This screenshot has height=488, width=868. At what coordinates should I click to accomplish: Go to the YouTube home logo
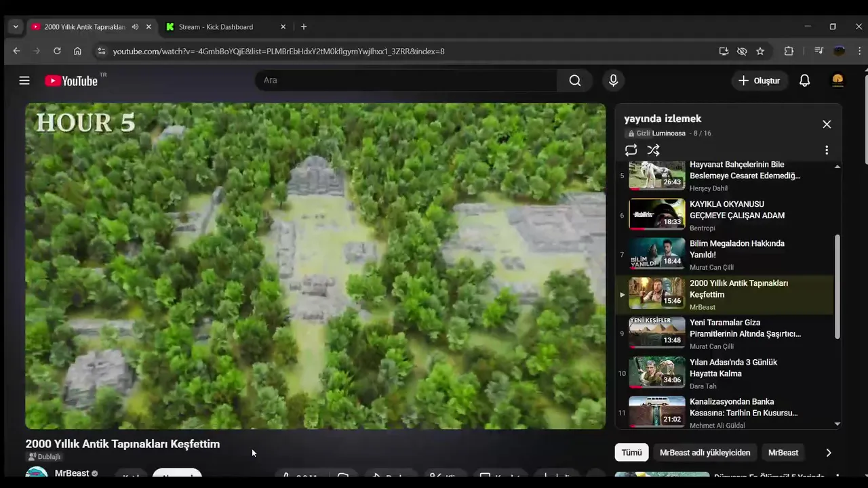pos(72,81)
